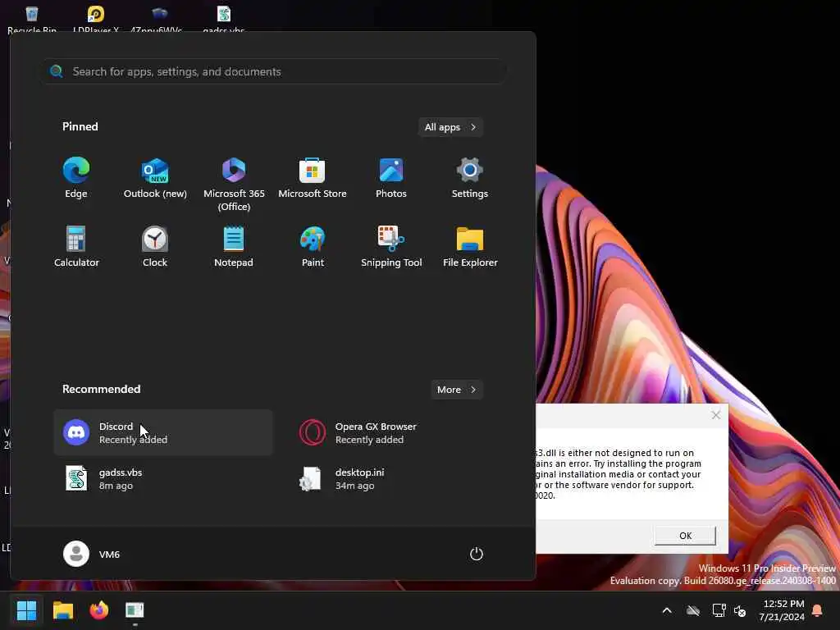Open File Explorer from Pinned apps
The image size is (840, 630).
470,246
